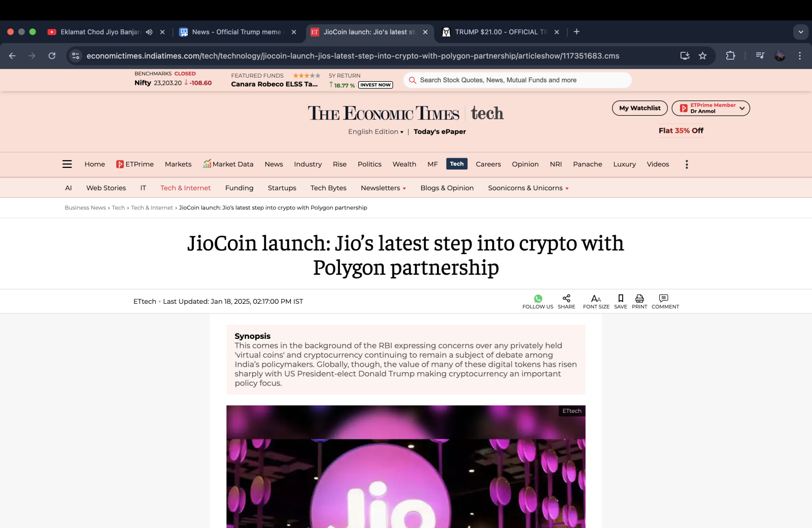Viewport: 812px width, 528px height.
Task: Open the hamburger menu beside Home
Action: [67, 164]
